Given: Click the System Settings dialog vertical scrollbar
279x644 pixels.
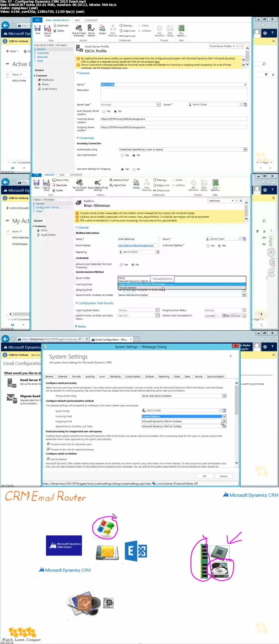Looking at the screenshot, I should coord(236,423).
